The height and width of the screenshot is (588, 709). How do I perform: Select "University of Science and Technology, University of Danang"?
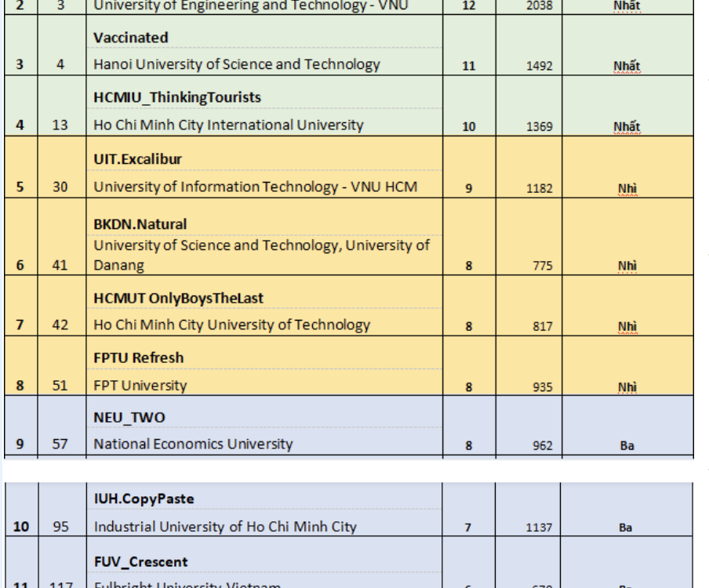(x=261, y=255)
